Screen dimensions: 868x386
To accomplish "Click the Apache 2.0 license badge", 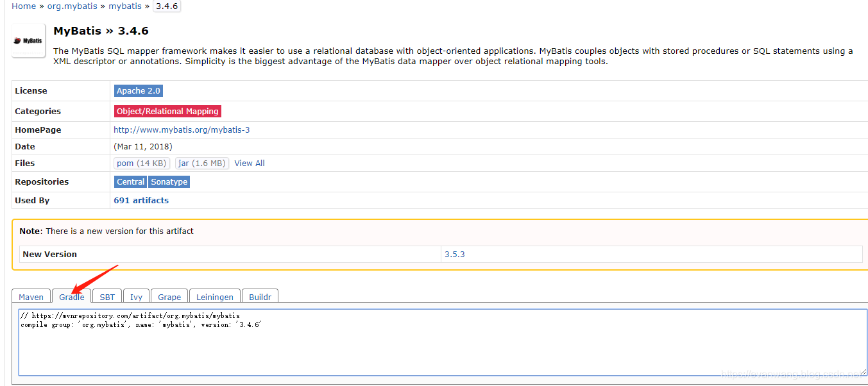I will 139,91.
